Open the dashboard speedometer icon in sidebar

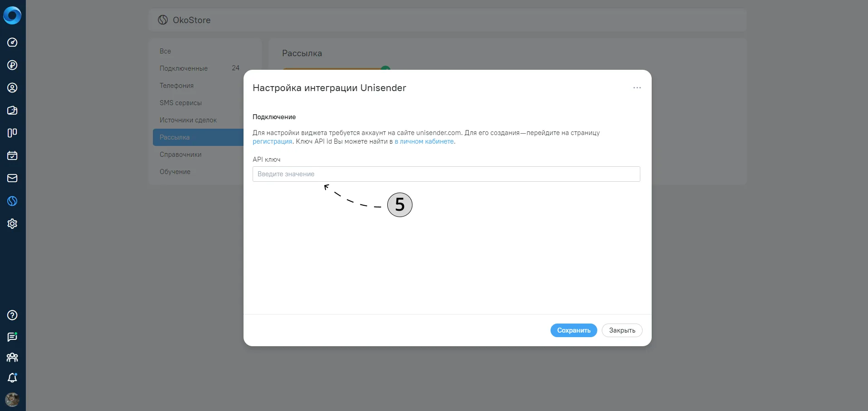point(12,43)
